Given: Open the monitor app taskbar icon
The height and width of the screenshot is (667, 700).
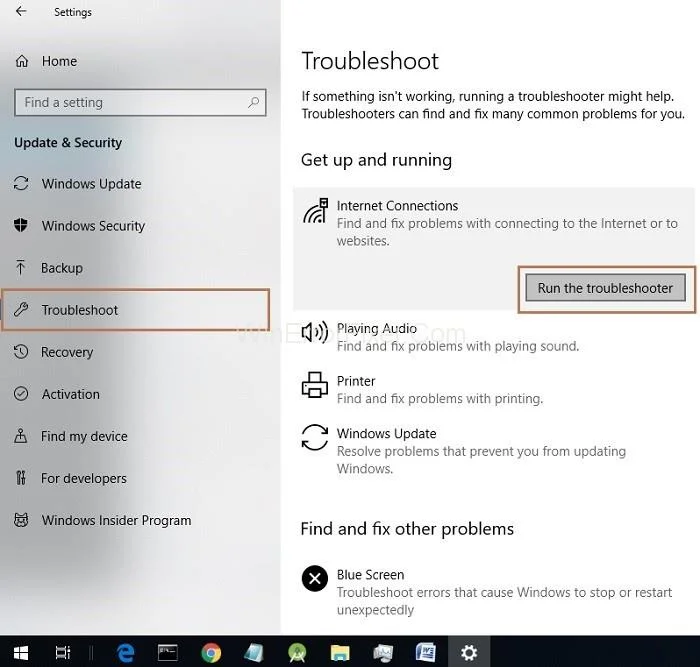Looking at the screenshot, I should coord(383,653).
